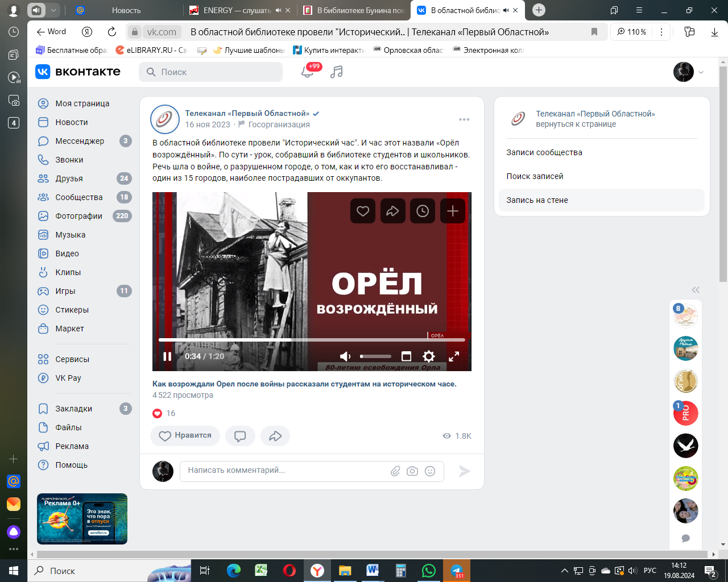Image resolution: width=728 pixels, height=582 pixels.
Task: Open post options three-dots menu
Action: (464, 119)
